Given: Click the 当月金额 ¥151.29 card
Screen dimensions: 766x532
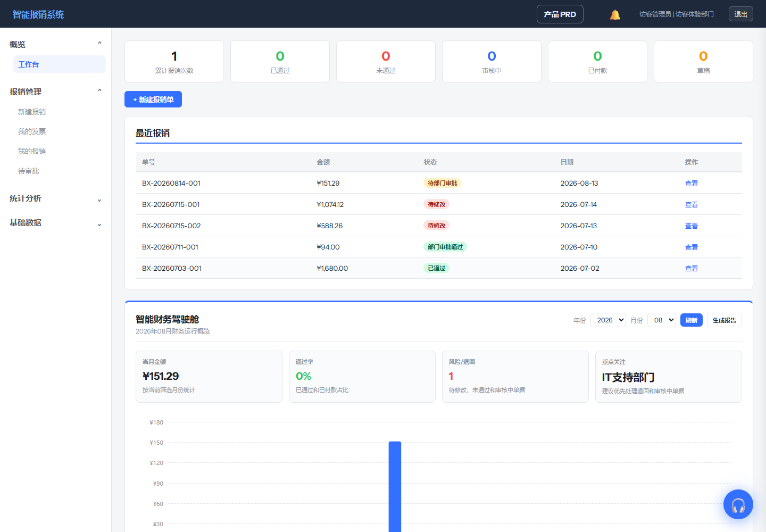Looking at the screenshot, I should pyautogui.click(x=209, y=377).
